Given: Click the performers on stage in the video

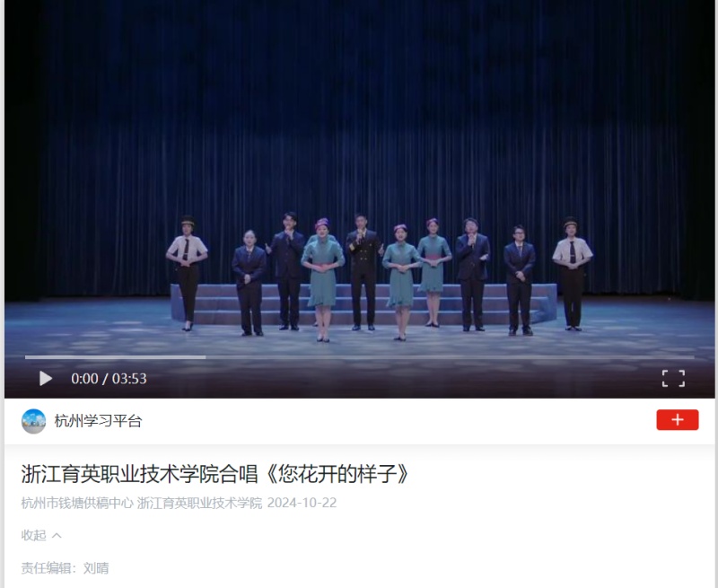Looking at the screenshot, I should (379, 277).
